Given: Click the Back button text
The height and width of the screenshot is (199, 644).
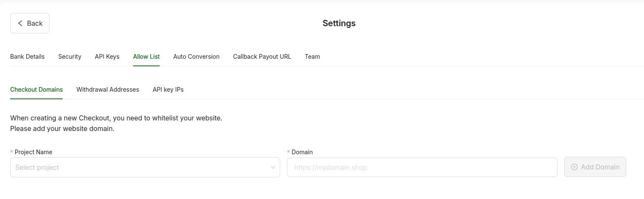Looking at the screenshot, I should point(35,23).
